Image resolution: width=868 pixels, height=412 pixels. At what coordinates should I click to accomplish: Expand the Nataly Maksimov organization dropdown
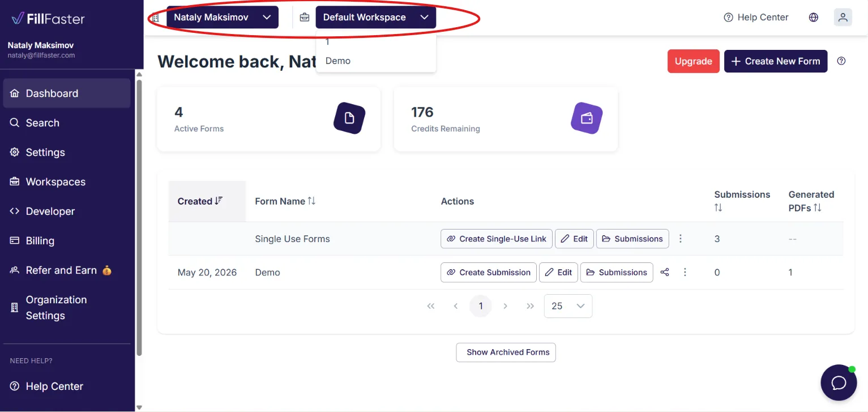coord(223,17)
